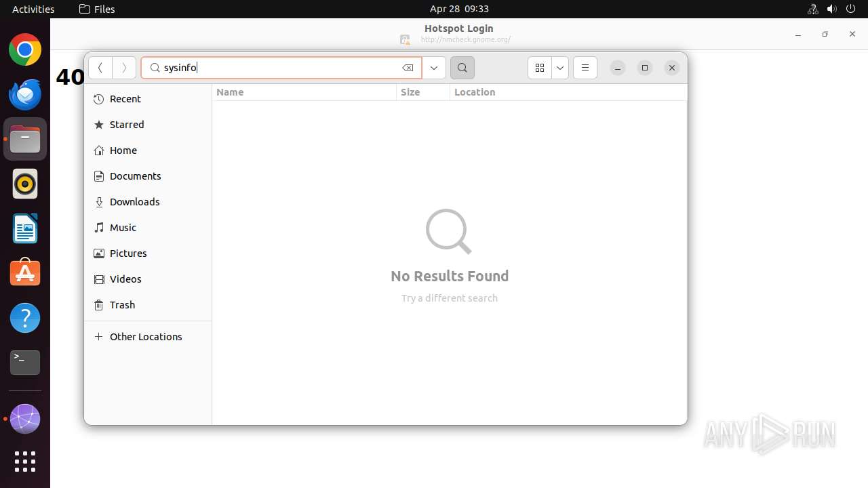Image resolution: width=868 pixels, height=488 pixels.
Task: Go to Home folder
Action: click(x=148, y=150)
